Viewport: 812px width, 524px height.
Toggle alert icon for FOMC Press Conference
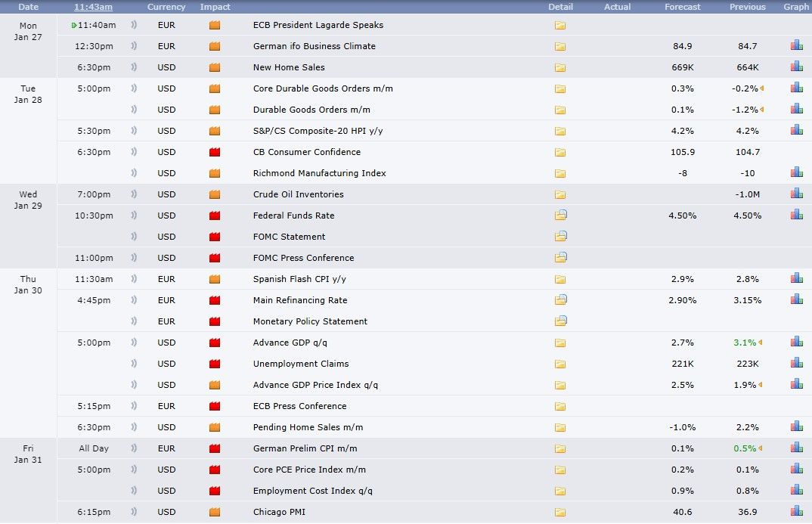click(134, 258)
